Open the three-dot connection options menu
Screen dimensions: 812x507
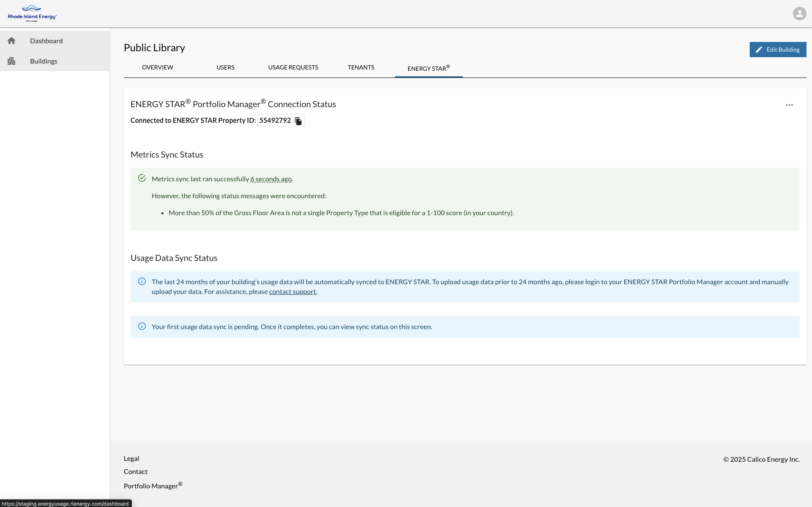pyautogui.click(x=789, y=105)
